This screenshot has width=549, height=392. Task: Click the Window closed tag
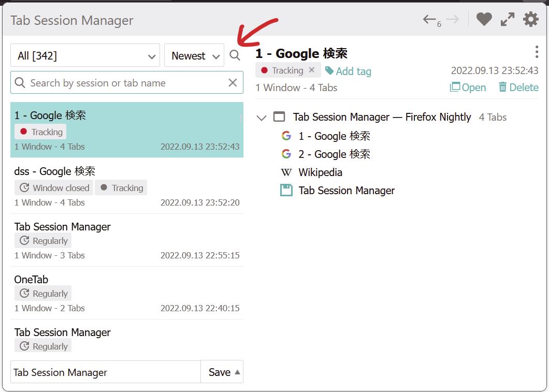54,187
